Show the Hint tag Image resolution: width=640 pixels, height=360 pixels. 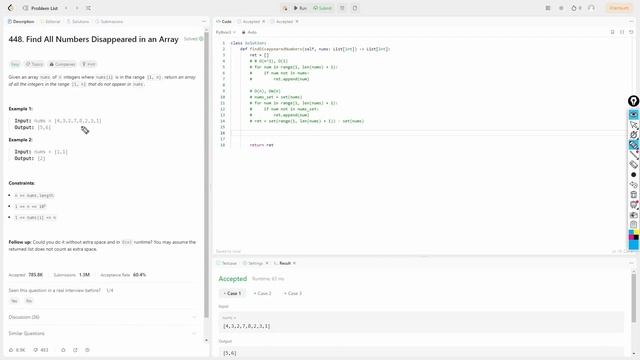[x=89, y=64]
